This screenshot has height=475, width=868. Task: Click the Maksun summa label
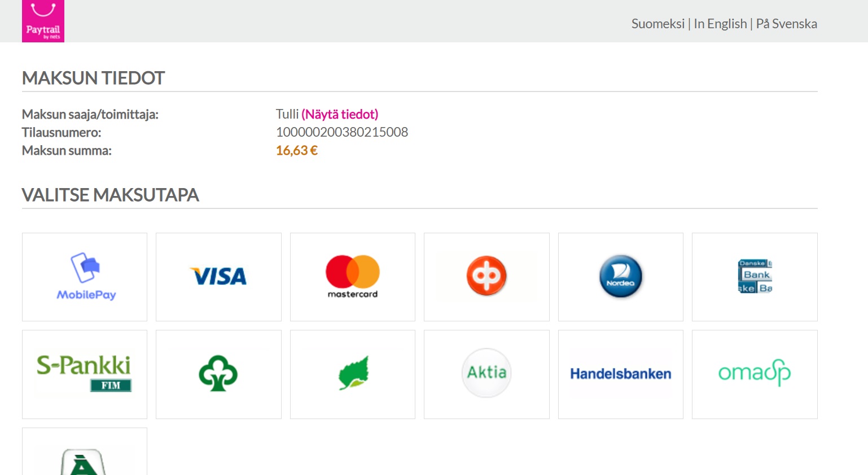point(67,151)
